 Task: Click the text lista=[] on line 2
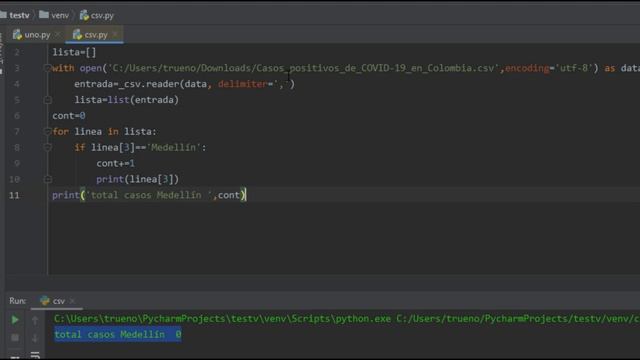[74, 52]
